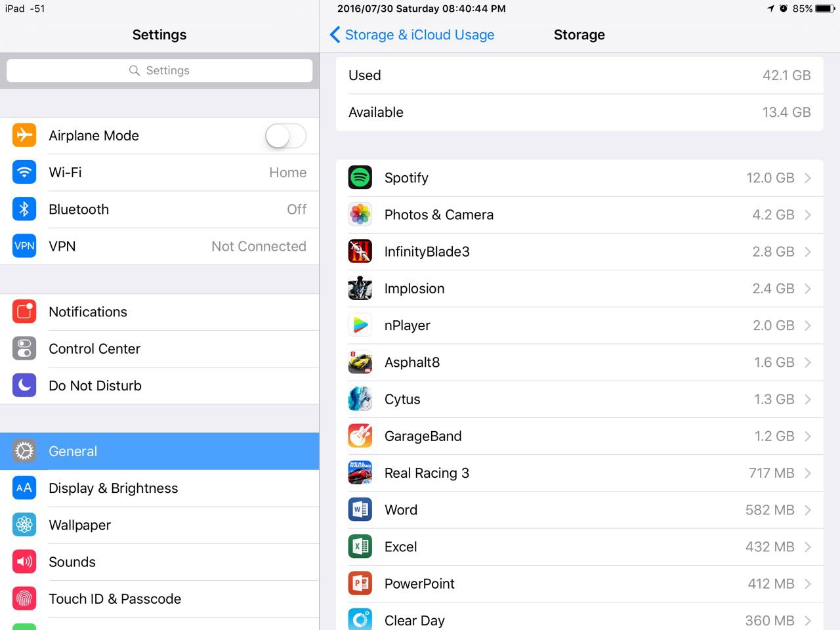This screenshot has width=840, height=630.
Task: Tap the Display & Brightness icon
Action: coord(24,488)
